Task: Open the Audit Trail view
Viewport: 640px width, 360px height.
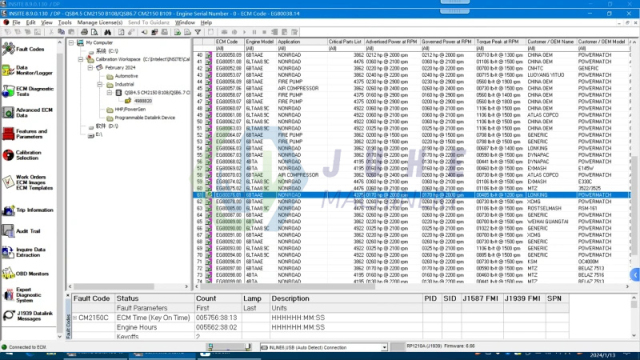Action: point(21,231)
